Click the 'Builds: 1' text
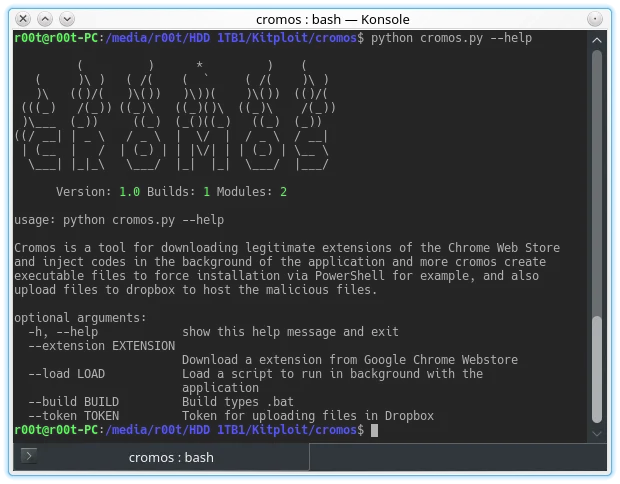The width and height of the screenshot is (620, 484). (x=178, y=192)
